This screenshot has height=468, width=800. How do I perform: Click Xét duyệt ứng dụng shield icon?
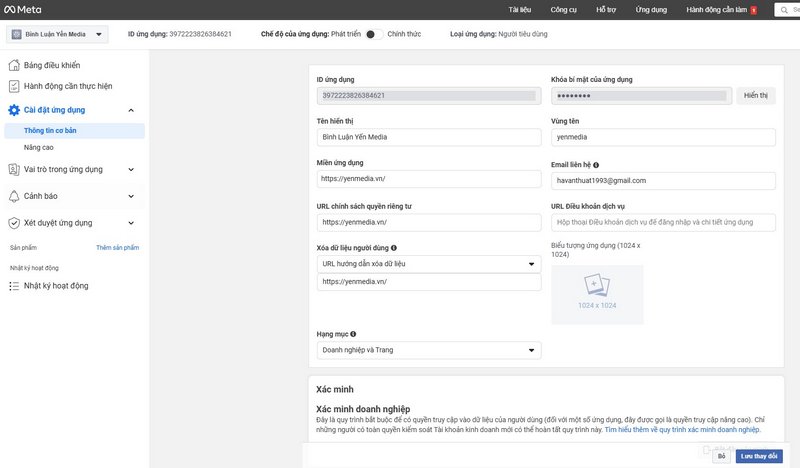tap(14, 223)
